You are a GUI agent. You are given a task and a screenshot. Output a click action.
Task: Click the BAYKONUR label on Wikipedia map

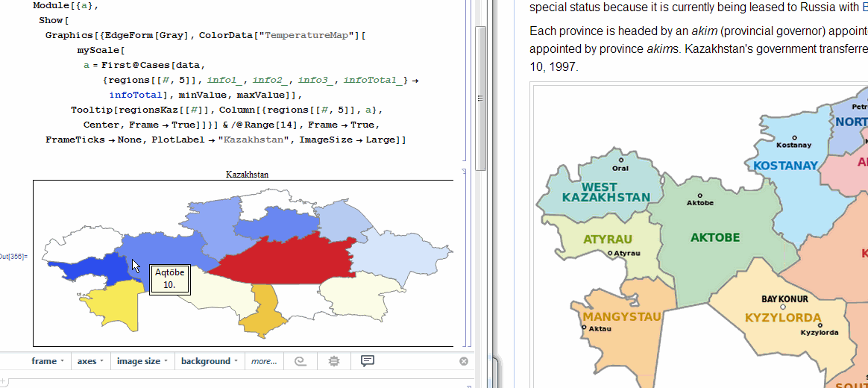(x=785, y=299)
